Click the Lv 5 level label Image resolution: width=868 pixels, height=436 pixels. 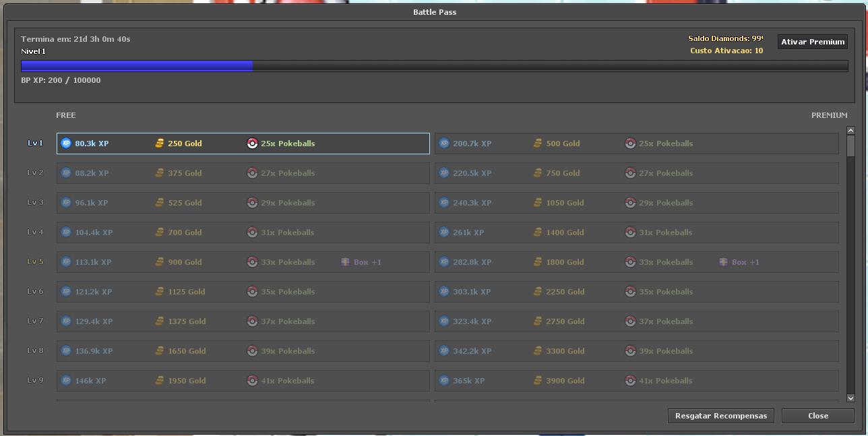pyautogui.click(x=35, y=262)
